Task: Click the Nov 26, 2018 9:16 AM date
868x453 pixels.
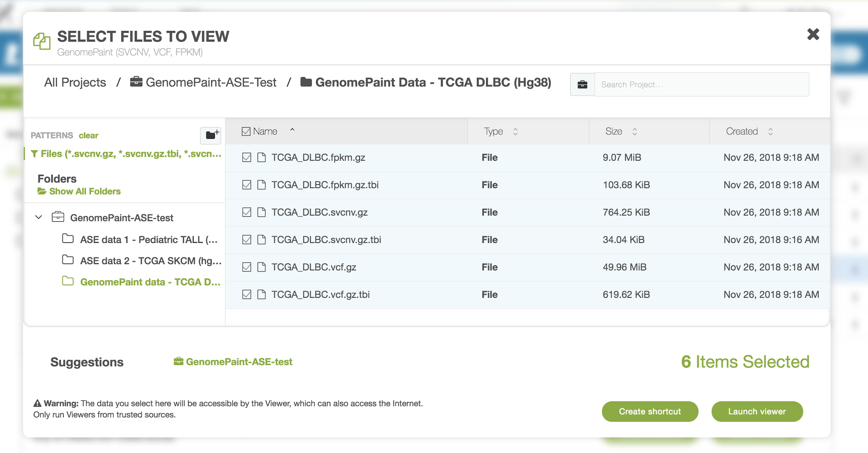Action: coord(771,240)
